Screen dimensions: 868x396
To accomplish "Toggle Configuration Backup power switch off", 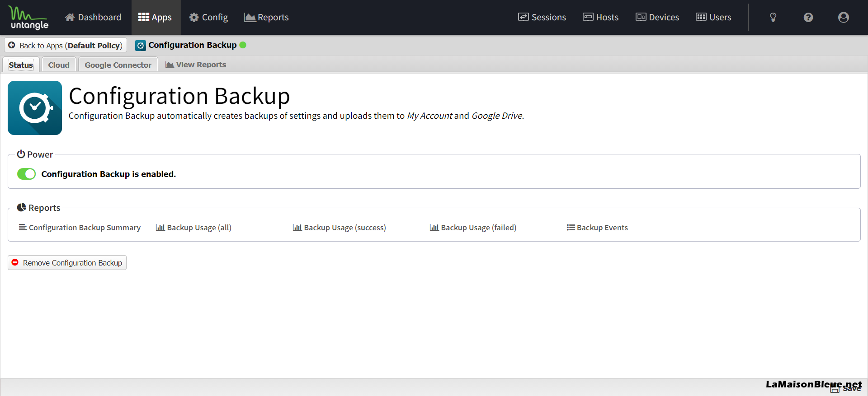I will [x=26, y=174].
